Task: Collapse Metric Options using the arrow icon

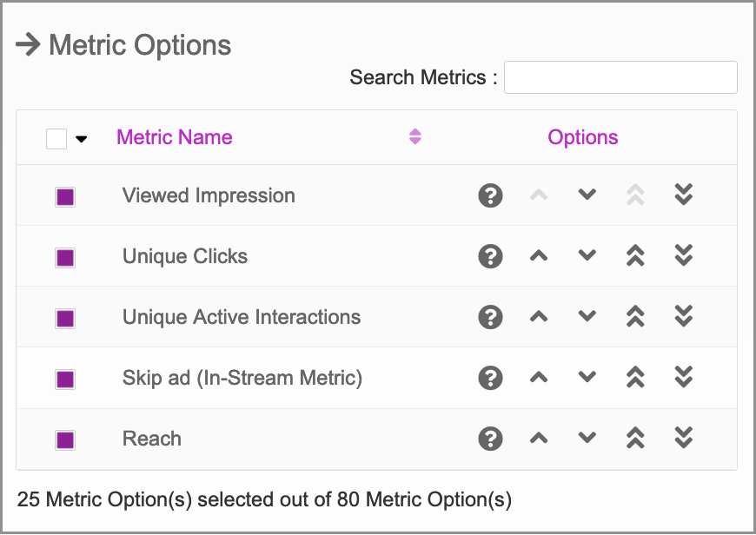Action: pos(28,45)
